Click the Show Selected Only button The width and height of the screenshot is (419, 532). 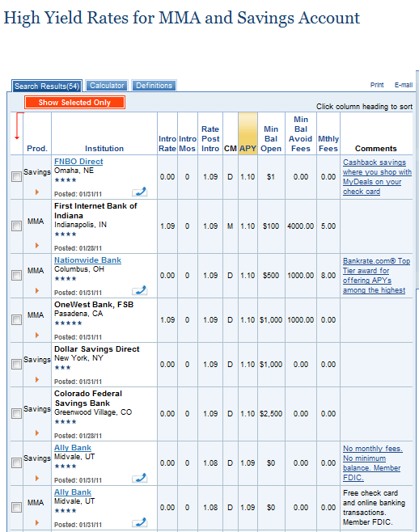pos(74,103)
